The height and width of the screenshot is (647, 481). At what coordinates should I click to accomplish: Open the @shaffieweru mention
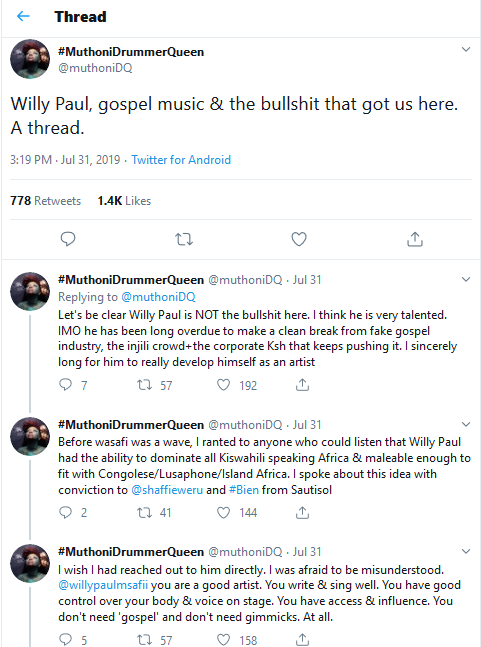click(167, 490)
